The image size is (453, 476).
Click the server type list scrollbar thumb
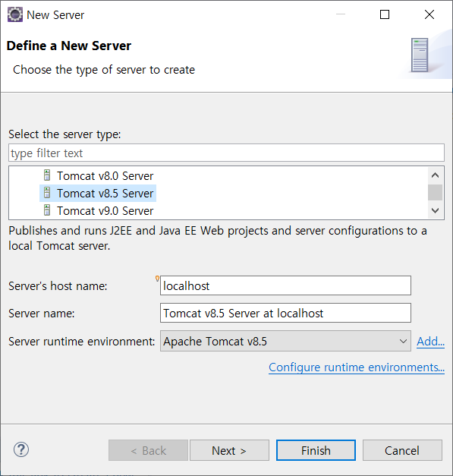coord(435,193)
